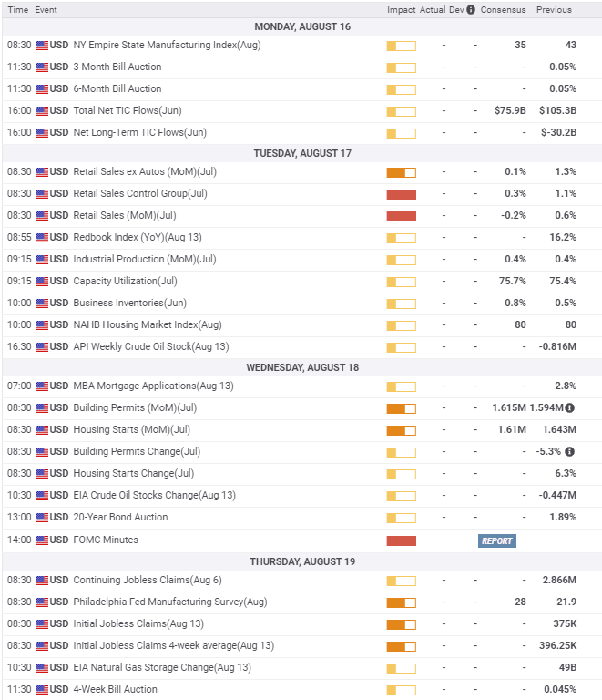Image resolution: width=602 pixels, height=700 pixels.
Task: Click US flag on 20-Year Bond Auction row
Action: [43, 518]
